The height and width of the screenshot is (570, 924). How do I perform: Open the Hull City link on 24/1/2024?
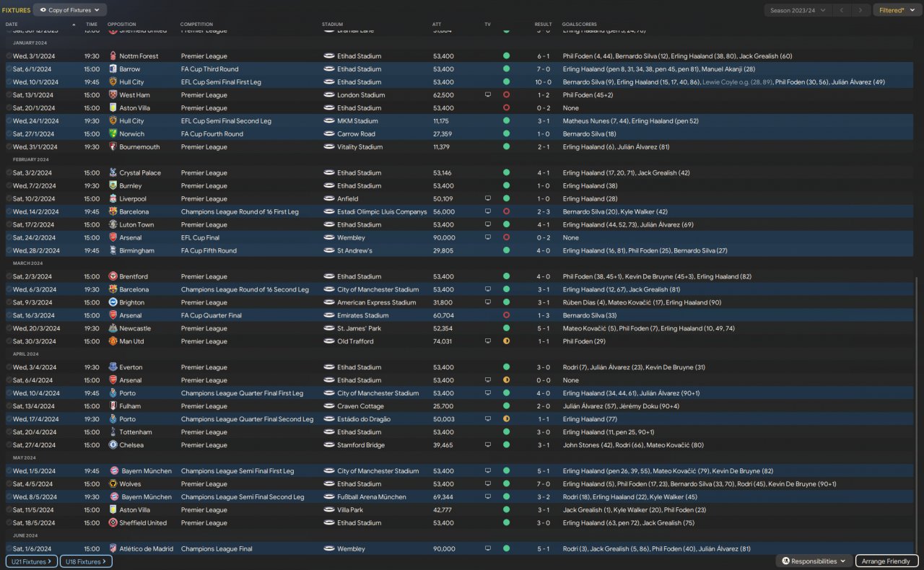132,121
